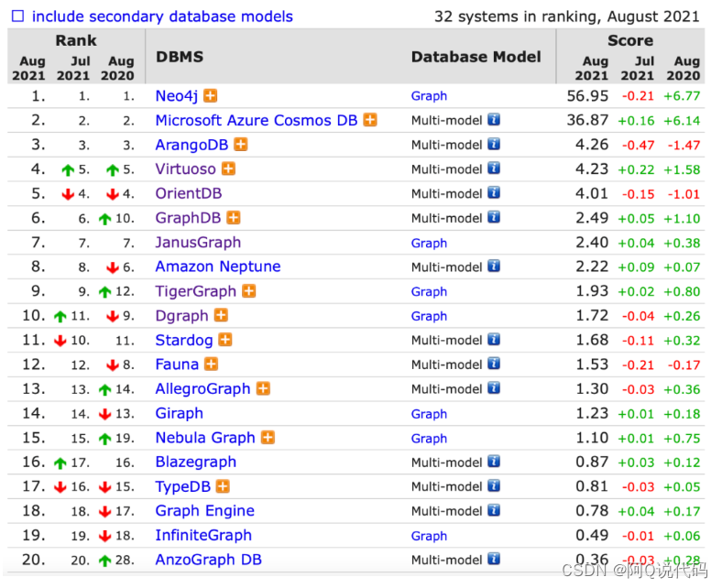Click the orange plus icon beside GraphDB
This screenshot has height=588, width=722.
tap(234, 218)
